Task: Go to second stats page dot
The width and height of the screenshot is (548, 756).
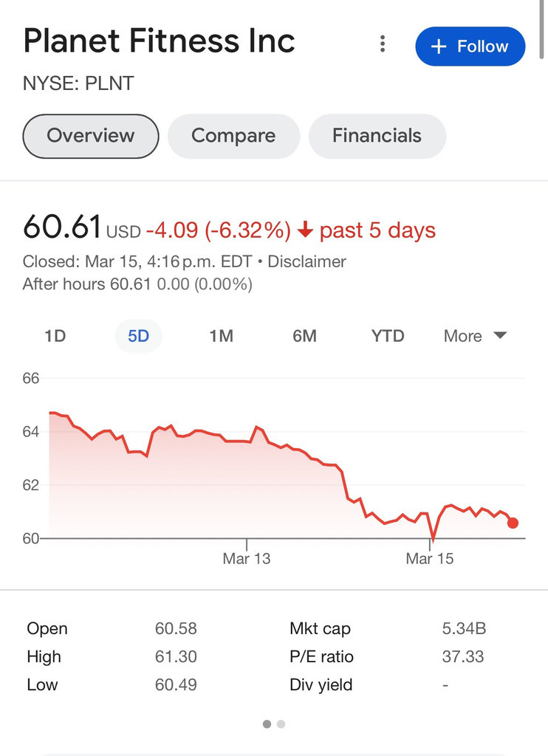Action: [x=281, y=724]
